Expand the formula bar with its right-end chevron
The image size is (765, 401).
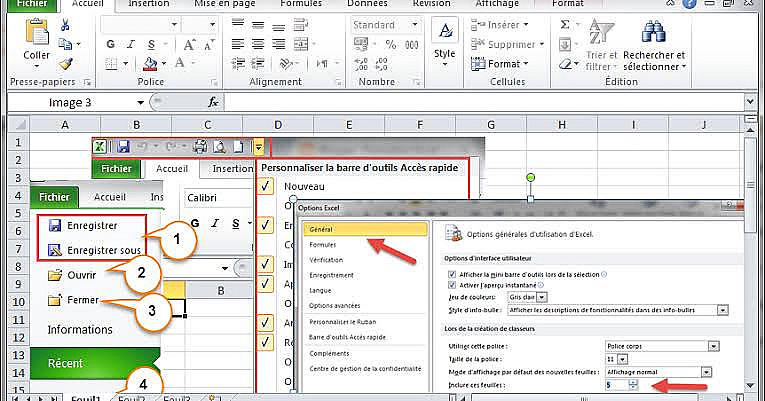coord(750,102)
